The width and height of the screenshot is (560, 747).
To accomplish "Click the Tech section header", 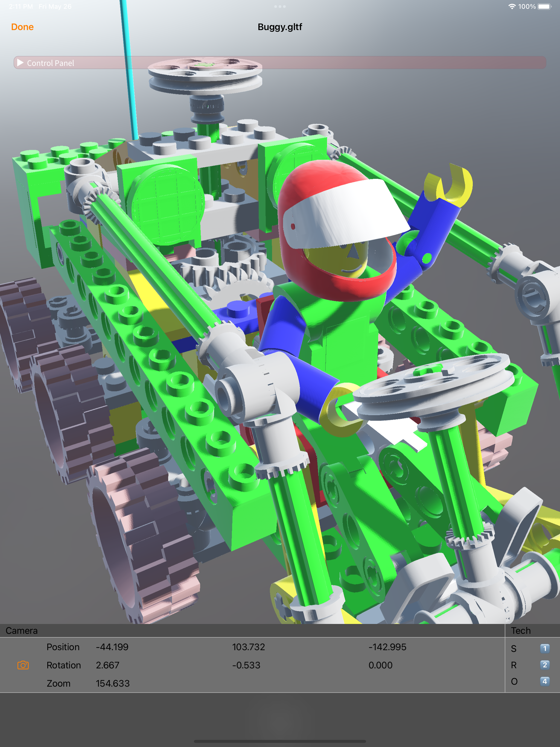I will [520, 631].
